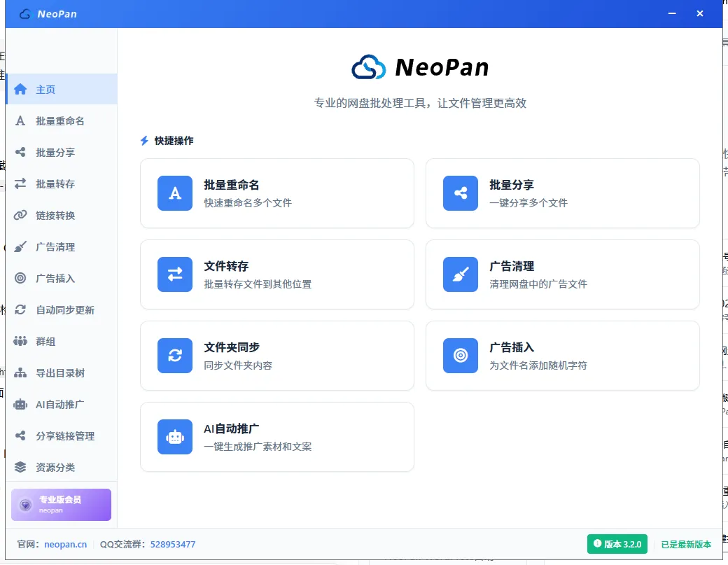
Task: Click the blue broom icon on 广告清理 card
Action: coord(461,274)
